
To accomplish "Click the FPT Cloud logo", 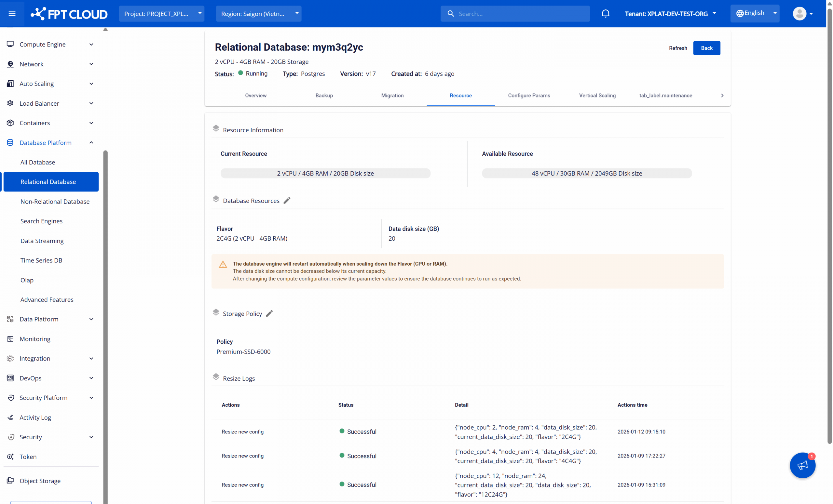I will click(x=69, y=14).
